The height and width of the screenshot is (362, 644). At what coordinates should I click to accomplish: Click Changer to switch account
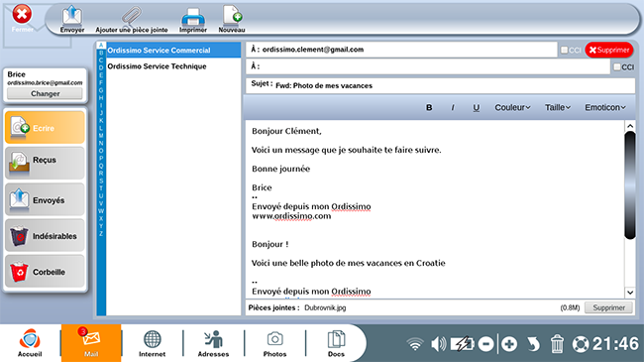(x=45, y=93)
